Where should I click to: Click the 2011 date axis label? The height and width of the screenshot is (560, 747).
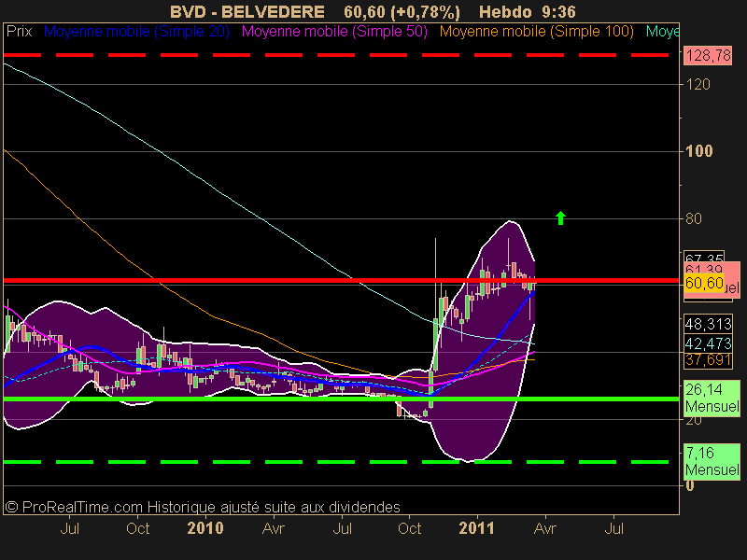point(476,528)
